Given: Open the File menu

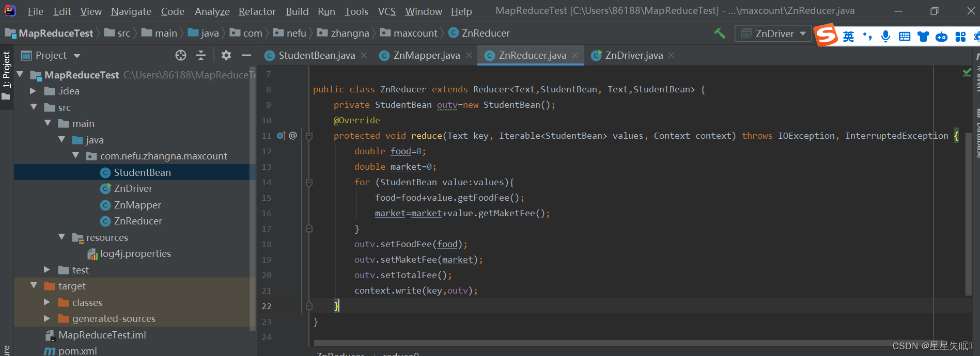Looking at the screenshot, I should (x=35, y=11).
